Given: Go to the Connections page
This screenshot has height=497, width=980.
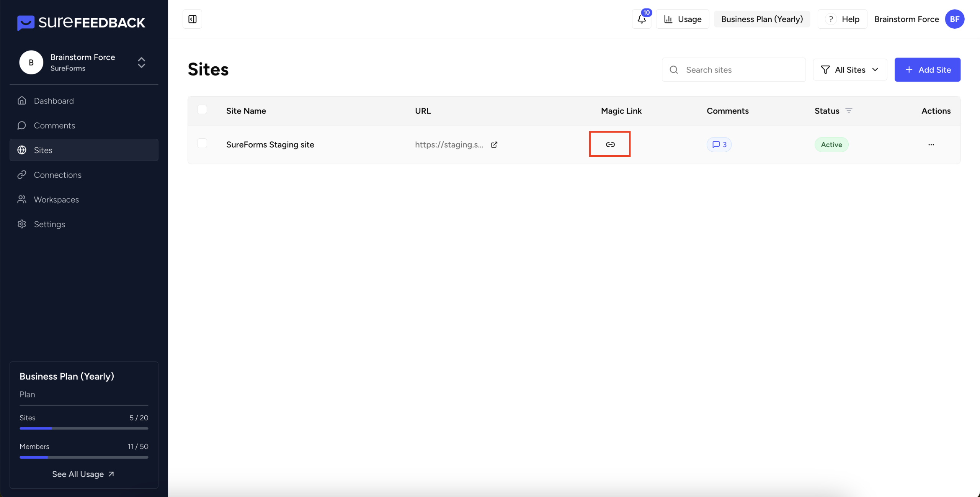Looking at the screenshot, I should 57,175.
